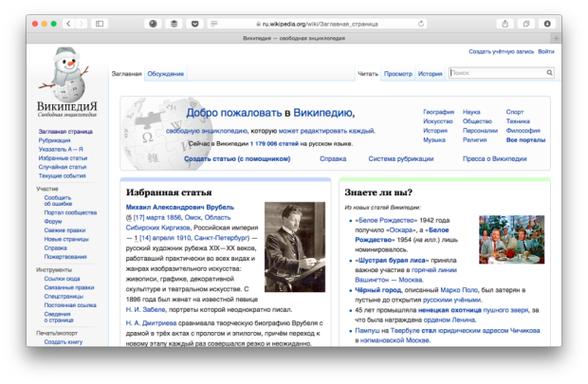Open Указатель А — Я sidebar link
This screenshot has height=384, width=588.
point(61,149)
